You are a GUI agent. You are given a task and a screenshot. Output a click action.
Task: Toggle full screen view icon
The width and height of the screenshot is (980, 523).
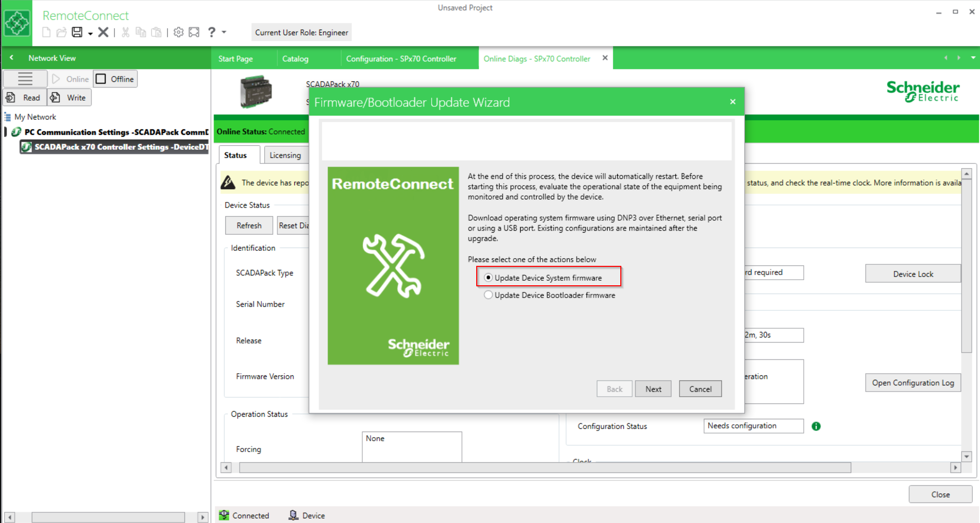194,32
